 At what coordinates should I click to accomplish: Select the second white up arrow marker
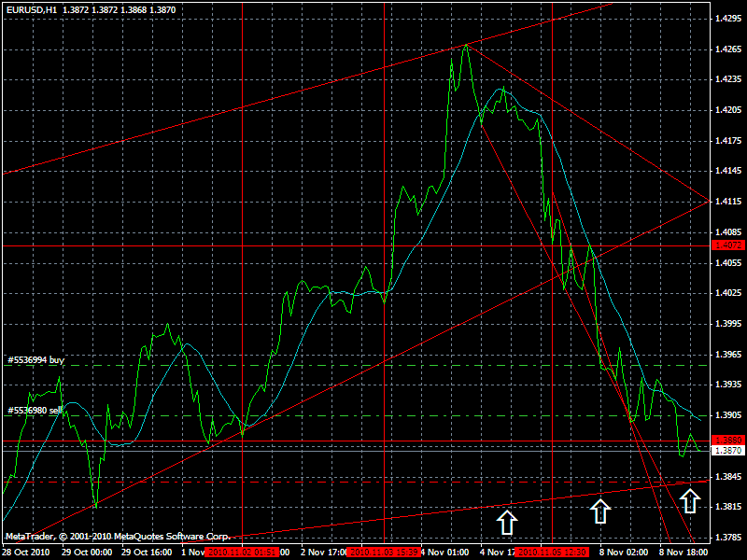point(599,510)
